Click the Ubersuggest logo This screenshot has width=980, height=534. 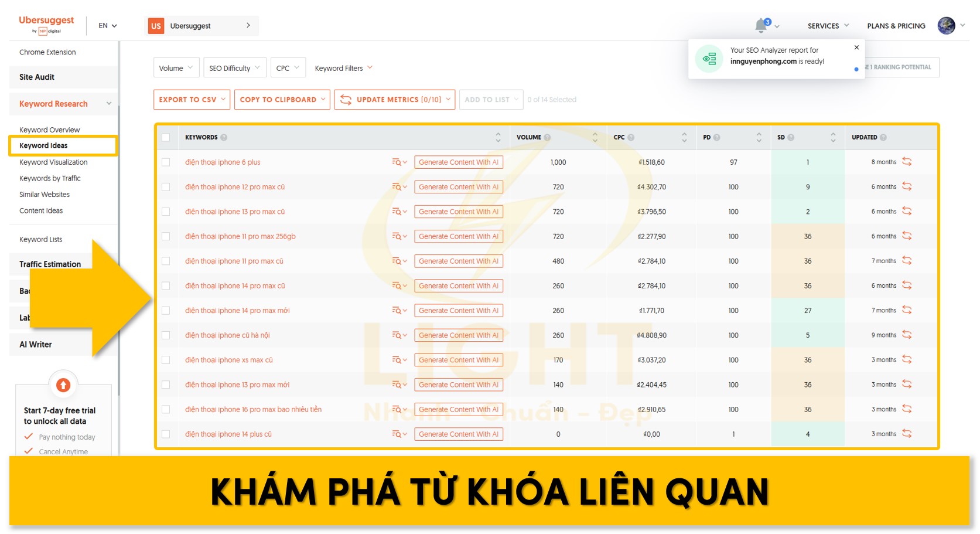46,25
